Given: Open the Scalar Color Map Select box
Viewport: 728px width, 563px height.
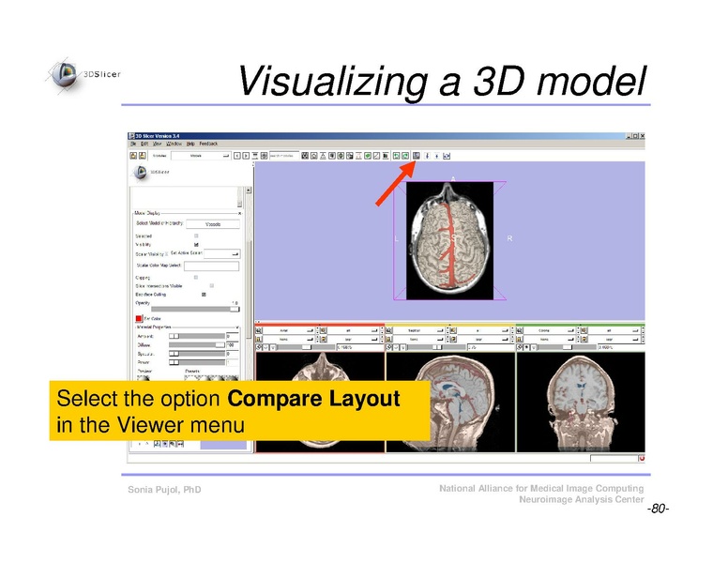Looking at the screenshot, I should click(x=211, y=266).
